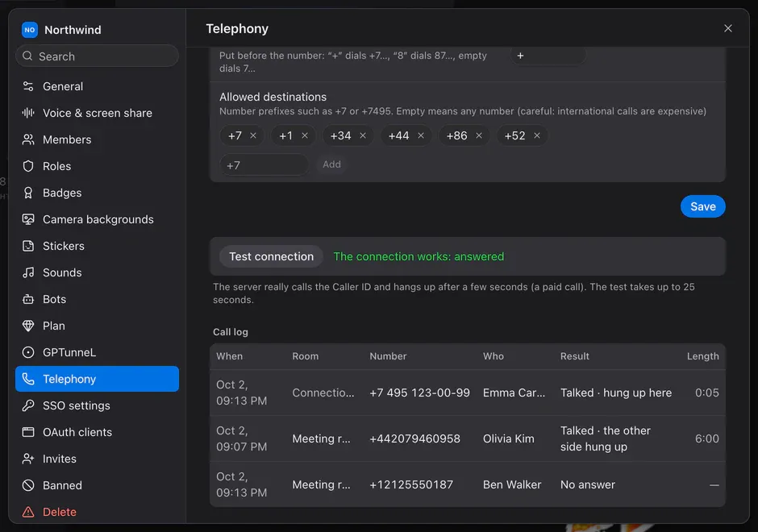Image resolution: width=758 pixels, height=532 pixels.
Task: Click the new prefix input showing +7
Action: pos(264,165)
